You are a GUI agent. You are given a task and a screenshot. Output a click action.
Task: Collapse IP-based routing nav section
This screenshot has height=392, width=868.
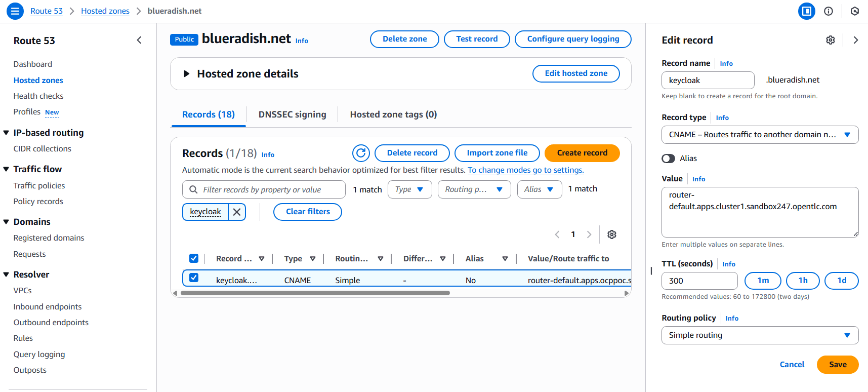tap(6, 133)
